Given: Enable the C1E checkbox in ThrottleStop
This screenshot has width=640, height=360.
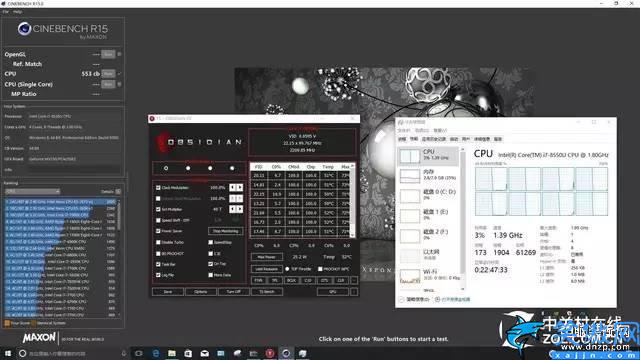Looking at the screenshot, I should 211,253.
